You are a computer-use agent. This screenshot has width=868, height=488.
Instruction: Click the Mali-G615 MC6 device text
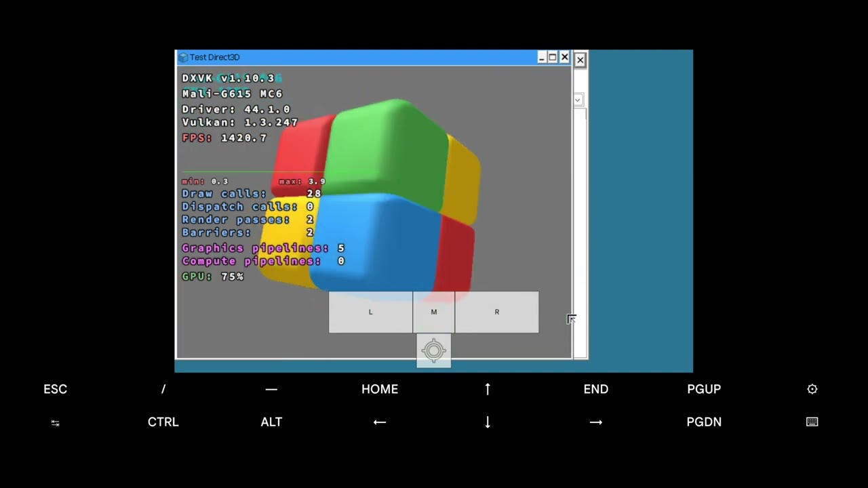232,94
